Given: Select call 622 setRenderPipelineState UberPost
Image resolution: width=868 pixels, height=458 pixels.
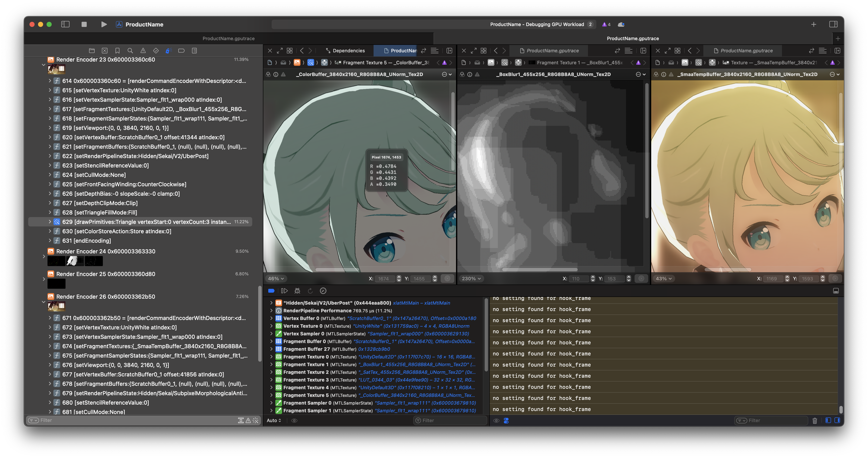Looking at the screenshot, I should pyautogui.click(x=140, y=156).
